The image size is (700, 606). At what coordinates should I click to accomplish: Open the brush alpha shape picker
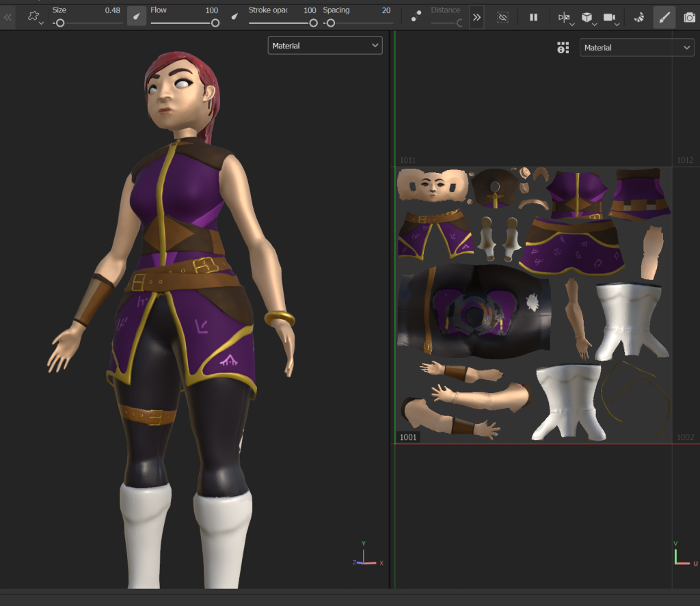tap(34, 17)
